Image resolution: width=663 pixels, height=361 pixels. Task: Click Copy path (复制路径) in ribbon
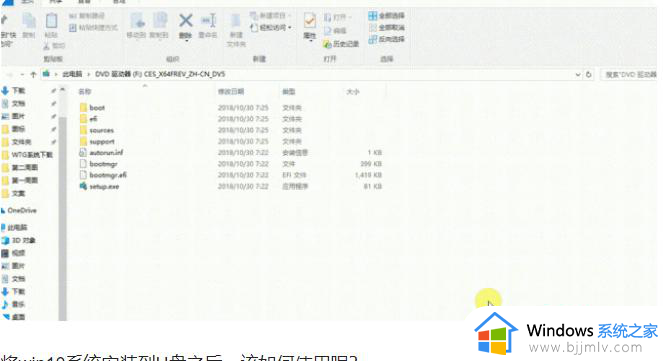[x=87, y=16]
